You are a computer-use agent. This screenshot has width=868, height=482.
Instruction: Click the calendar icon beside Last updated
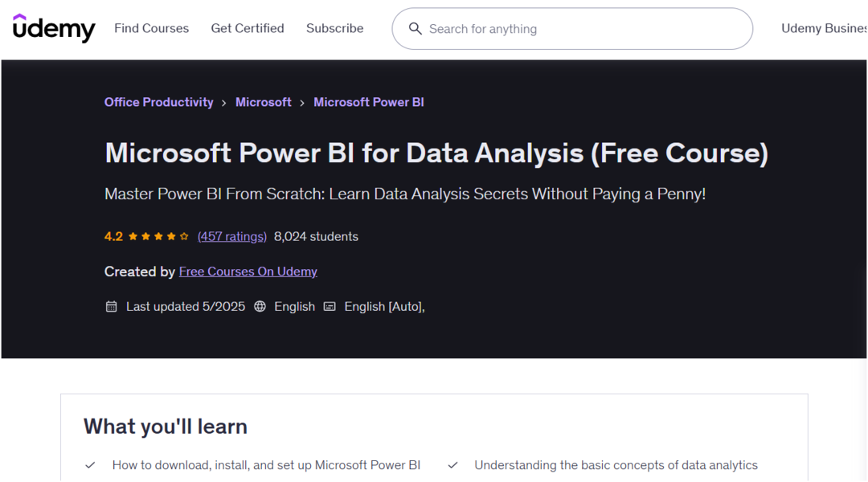click(x=112, y=306)
